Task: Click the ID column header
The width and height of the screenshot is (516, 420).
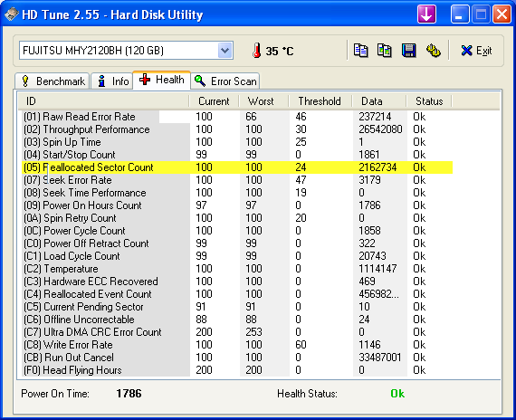Action: [x=104, y=101]
